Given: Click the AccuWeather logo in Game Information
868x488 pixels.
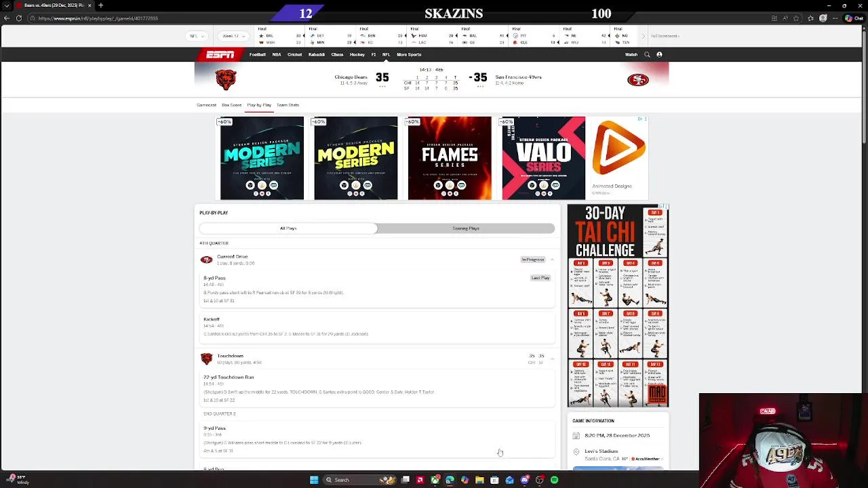Looking at the screenshot, I should pyautogui.click(x=647, y=459).
